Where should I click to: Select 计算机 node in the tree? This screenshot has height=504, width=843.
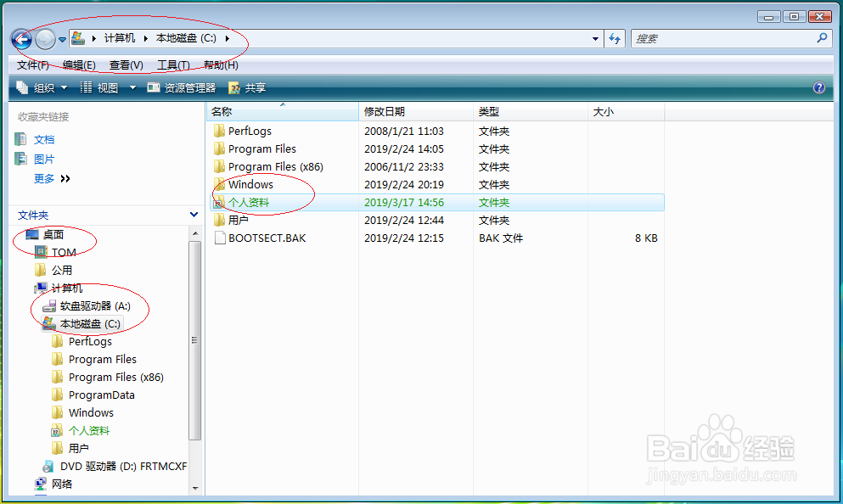click(67, 288)
